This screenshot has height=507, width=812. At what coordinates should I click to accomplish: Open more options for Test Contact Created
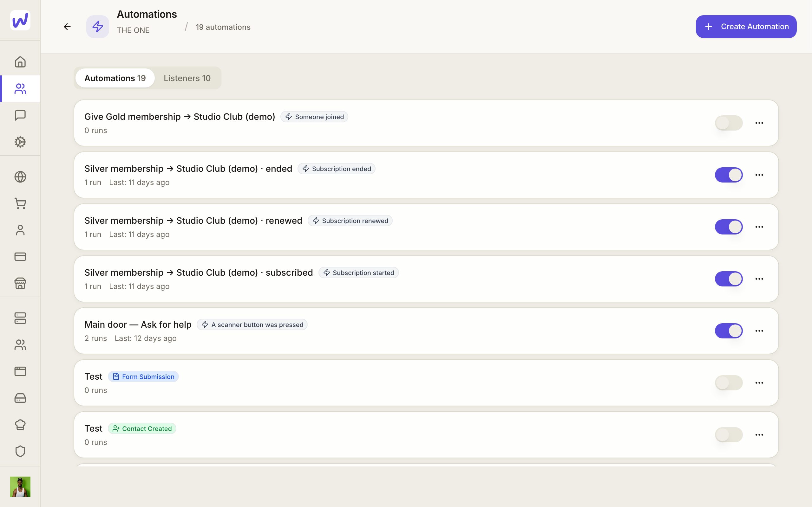(759, 435)
